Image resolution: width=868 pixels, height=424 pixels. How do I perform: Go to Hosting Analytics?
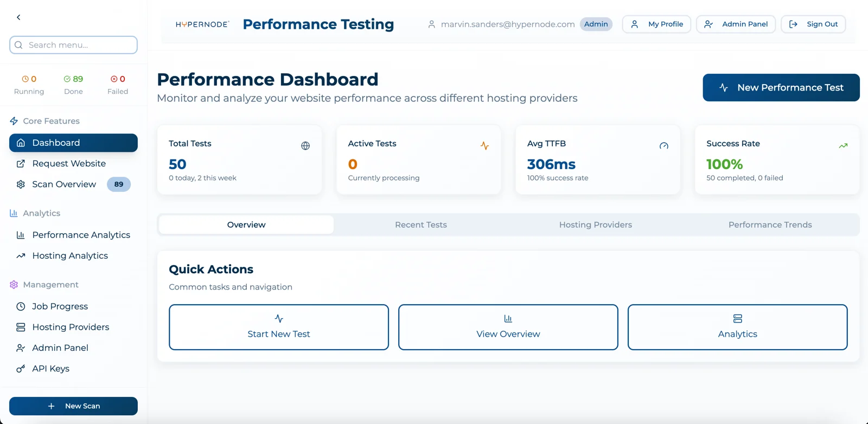click(73, 256)
